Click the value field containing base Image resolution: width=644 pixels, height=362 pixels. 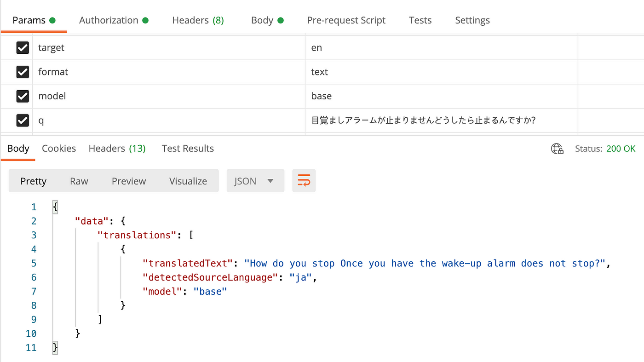tap(442, 96)
